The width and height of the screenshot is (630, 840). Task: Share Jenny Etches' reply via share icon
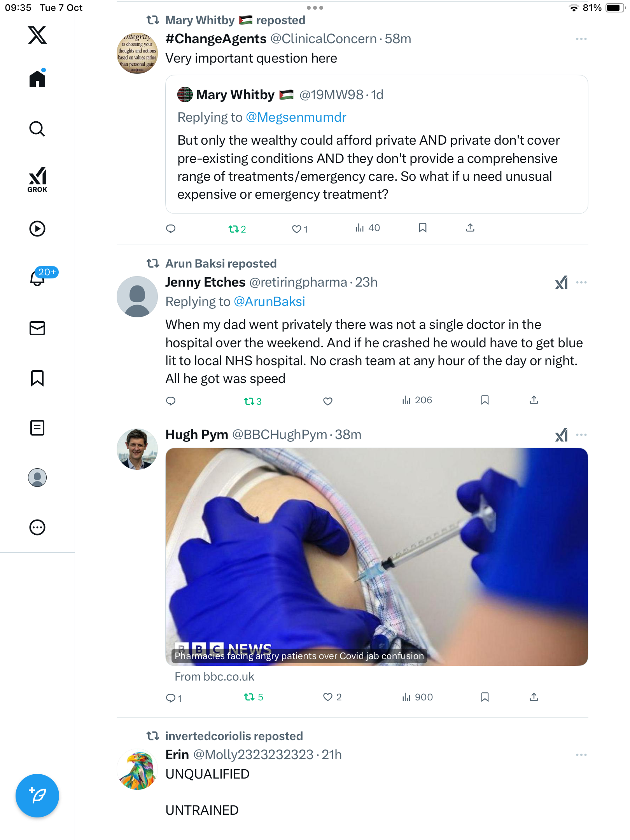[x=534, y=400]
